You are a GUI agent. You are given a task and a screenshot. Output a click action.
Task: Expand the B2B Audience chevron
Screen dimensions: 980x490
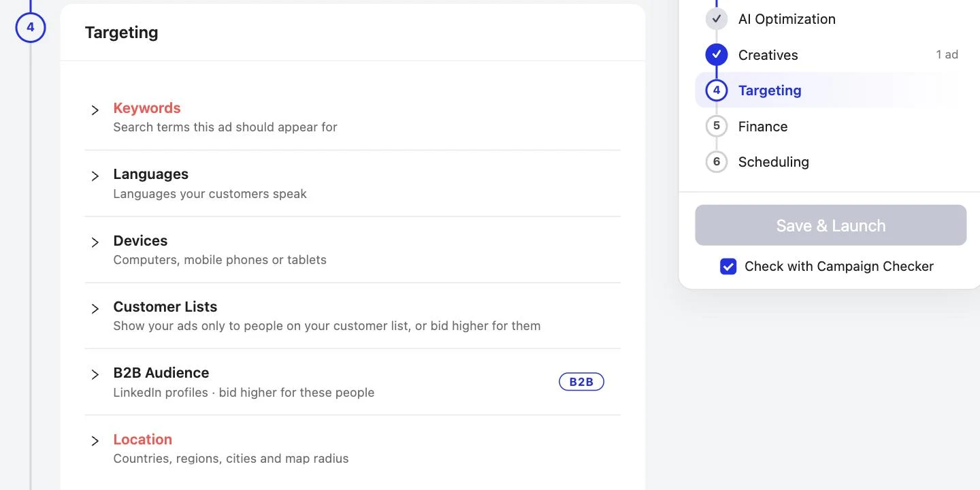coord(95,374)
